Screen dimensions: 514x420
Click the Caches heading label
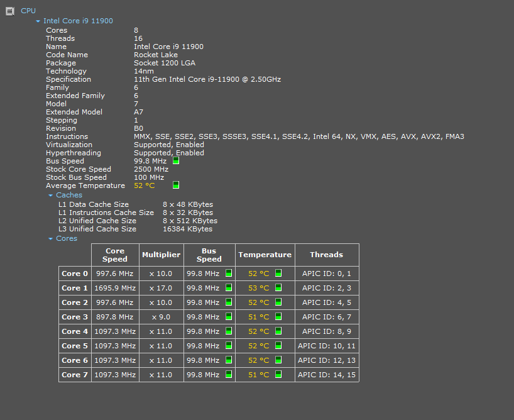tap(69, 195)
